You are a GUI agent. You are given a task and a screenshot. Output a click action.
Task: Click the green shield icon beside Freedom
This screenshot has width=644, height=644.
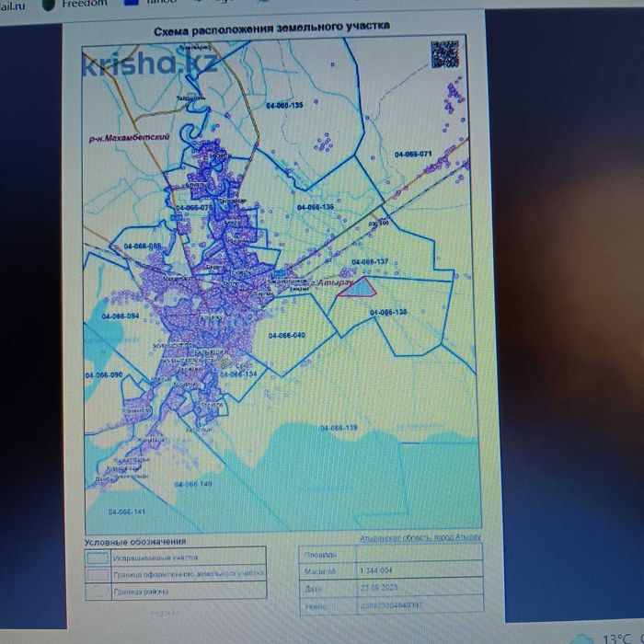pyautogui.click(x=49, y=5)
